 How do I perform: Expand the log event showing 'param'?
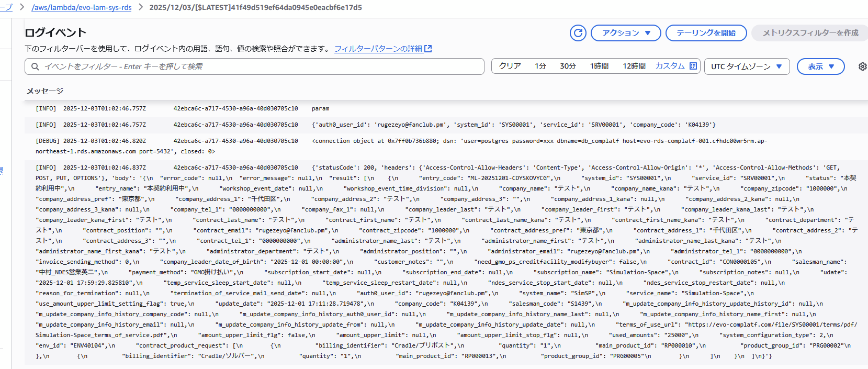[x=320, y=109]
